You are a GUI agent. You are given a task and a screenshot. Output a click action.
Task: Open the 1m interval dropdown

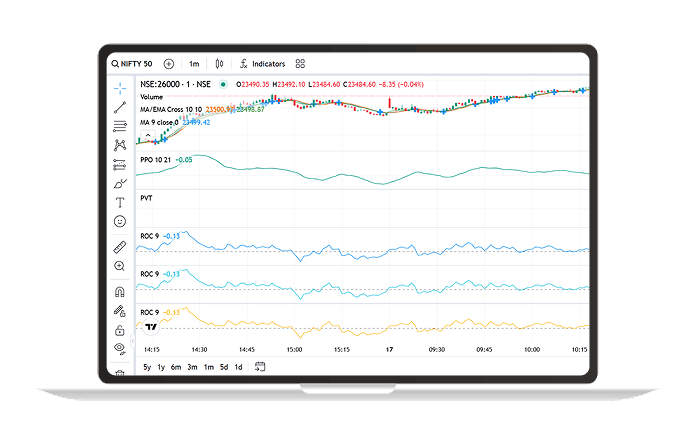tap(194, 64)
